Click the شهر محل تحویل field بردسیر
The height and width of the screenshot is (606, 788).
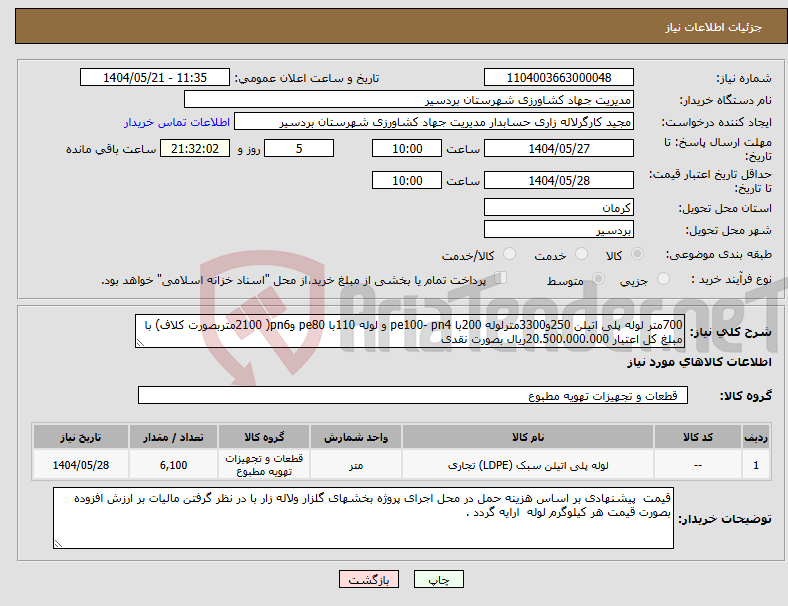[x=558, y=230]
